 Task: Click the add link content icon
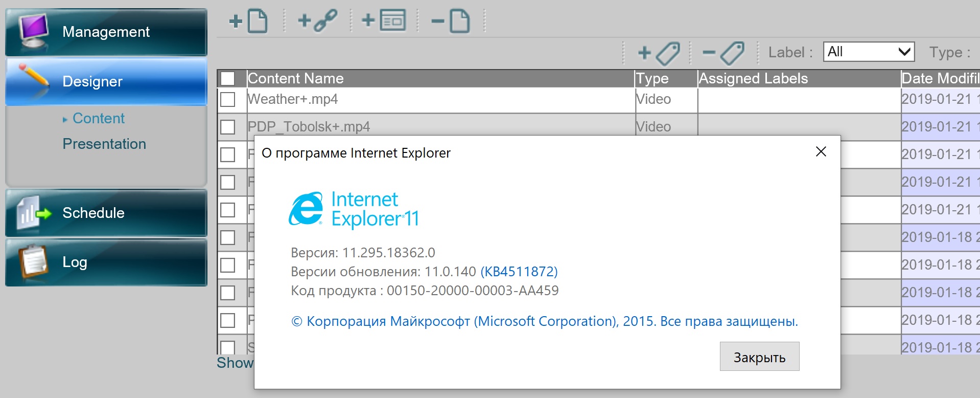[317, 21]
